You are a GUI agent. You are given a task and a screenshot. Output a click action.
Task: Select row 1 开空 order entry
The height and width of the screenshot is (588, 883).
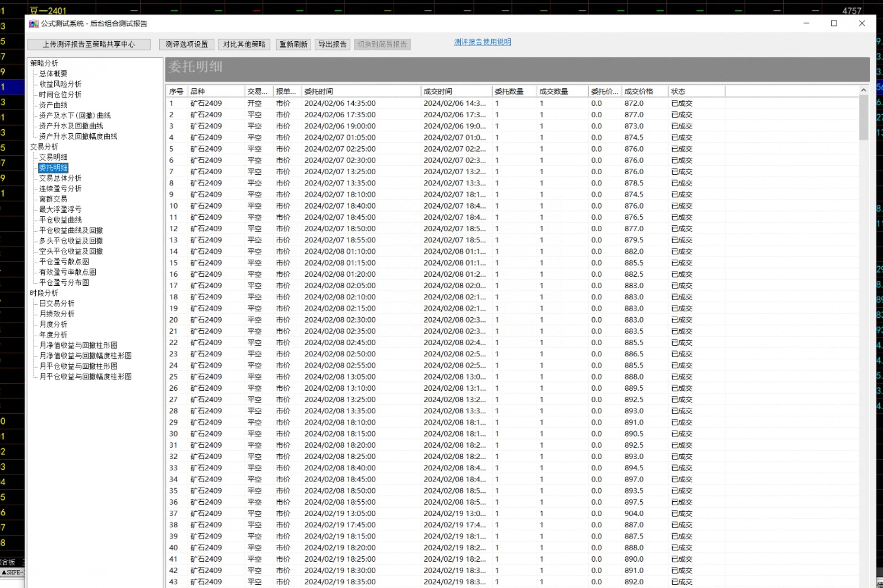point(512,103)
